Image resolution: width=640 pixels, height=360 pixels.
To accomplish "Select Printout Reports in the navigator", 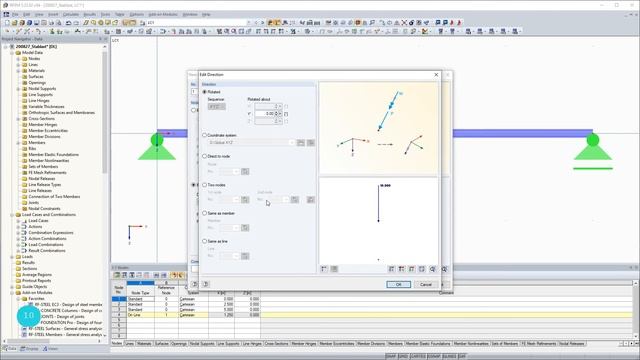I will pyautogui.click(x=36, y=281).
